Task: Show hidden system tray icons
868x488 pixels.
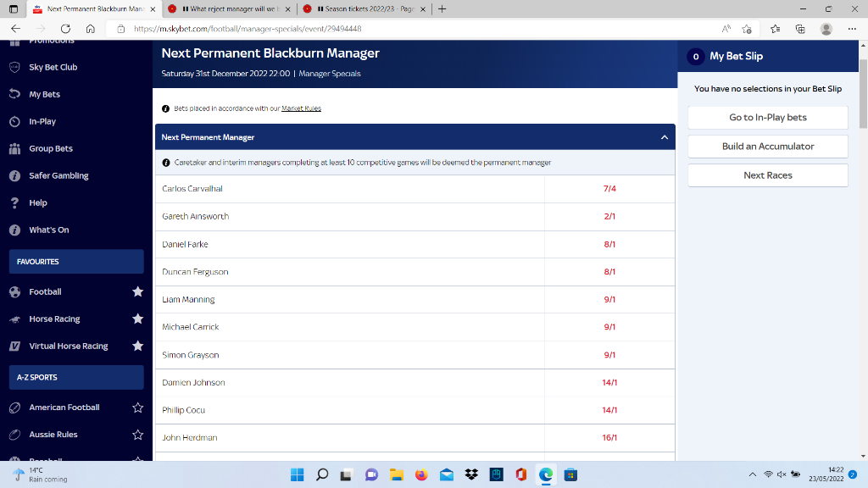Action: (x=753, y=474)
